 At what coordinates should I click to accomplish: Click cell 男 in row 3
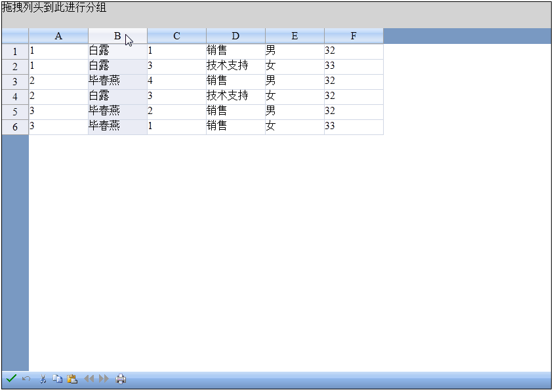coord(295,82)
